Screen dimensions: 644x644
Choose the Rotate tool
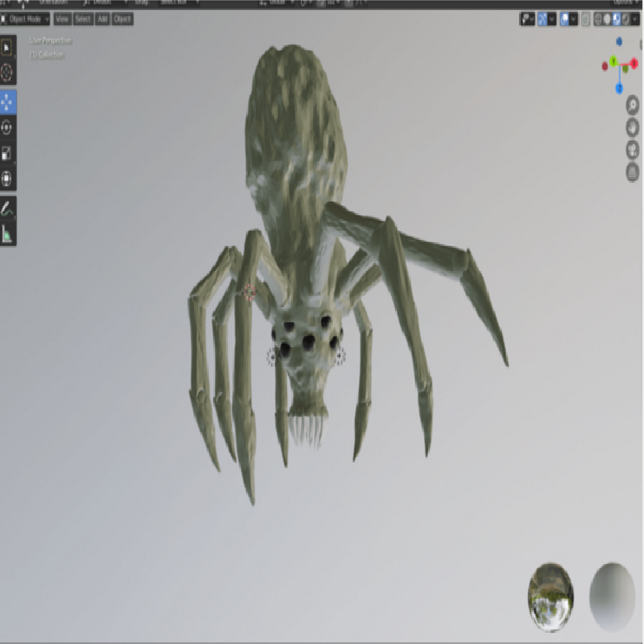(x=7, y=127)
